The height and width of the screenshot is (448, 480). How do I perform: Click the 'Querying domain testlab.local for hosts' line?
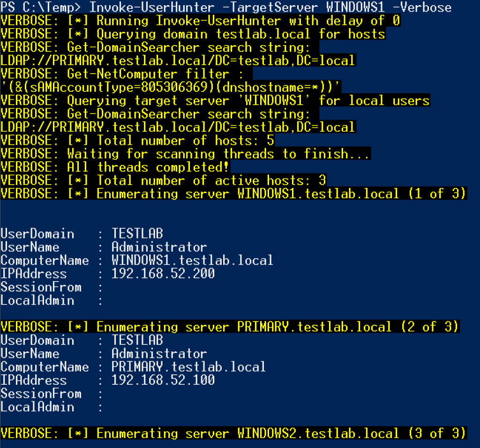(193, 34)
